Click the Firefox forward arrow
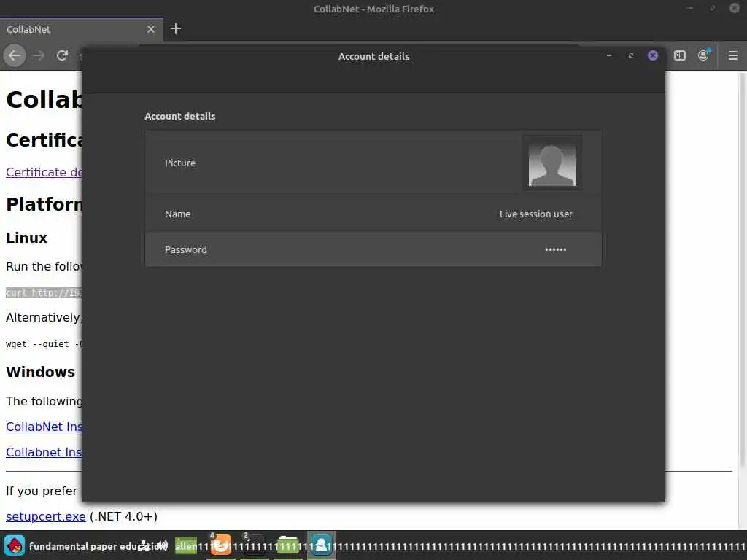This screenshot has height=560, width=747. 39,55
